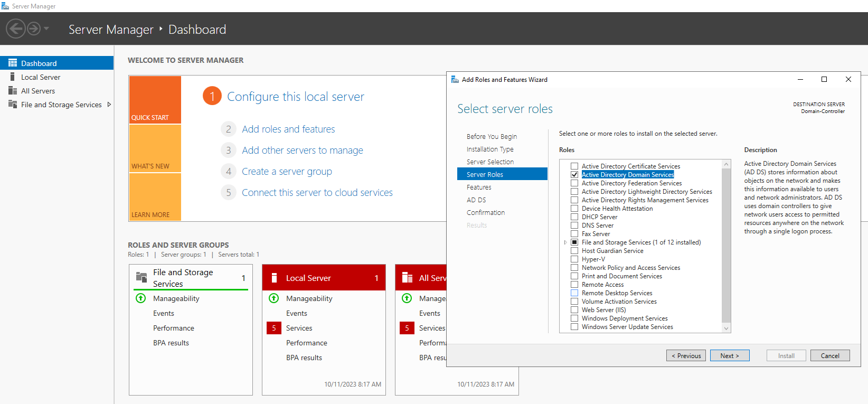
Task: Click the Local Server tile icon
Action: (x=274, y=278)
